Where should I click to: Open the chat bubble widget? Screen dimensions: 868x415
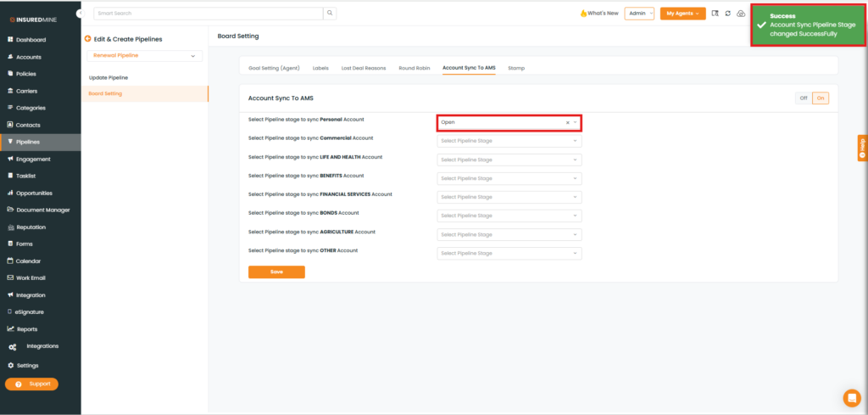coord(851,397)
